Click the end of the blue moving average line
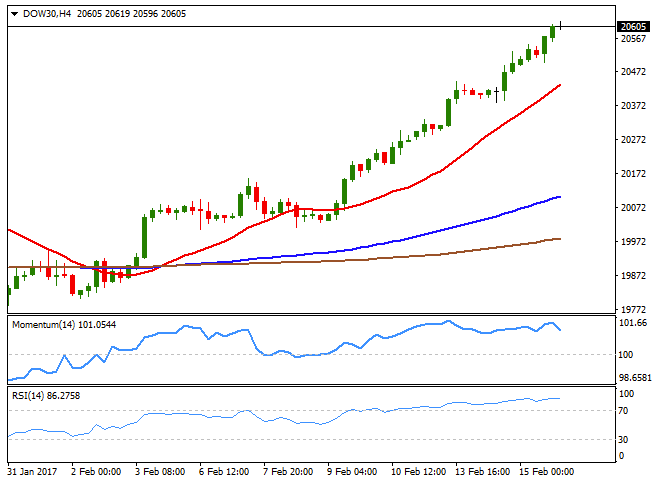 (560, 197)
